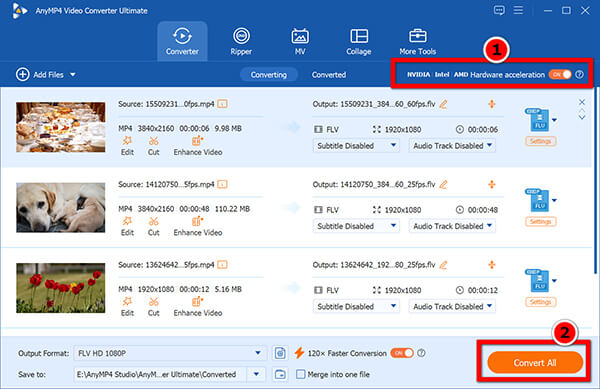The height and width of the screenshot is (389, 600).
Task: Click Enhance Video for the 15509231 video
Action: [198, 146]
